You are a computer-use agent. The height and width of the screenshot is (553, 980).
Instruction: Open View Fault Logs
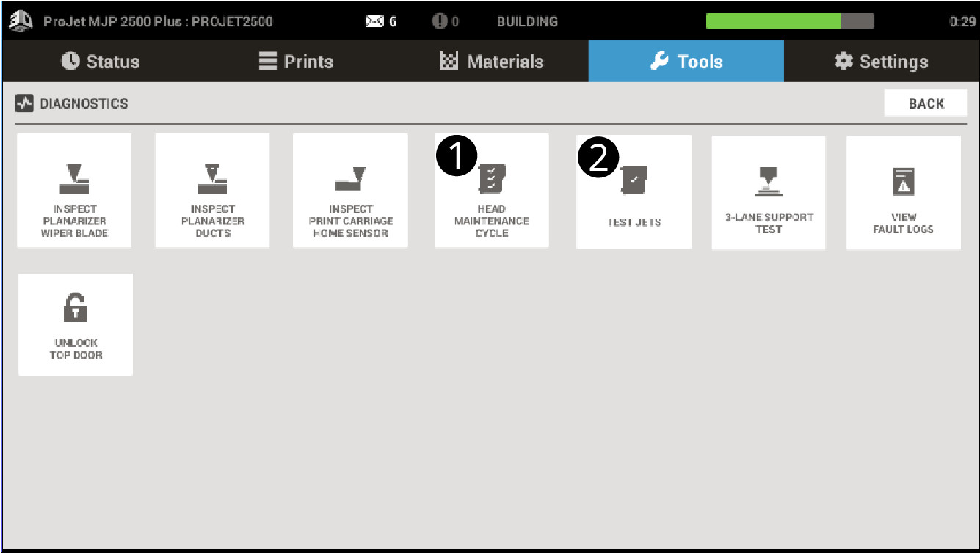[x=904, y=193]
